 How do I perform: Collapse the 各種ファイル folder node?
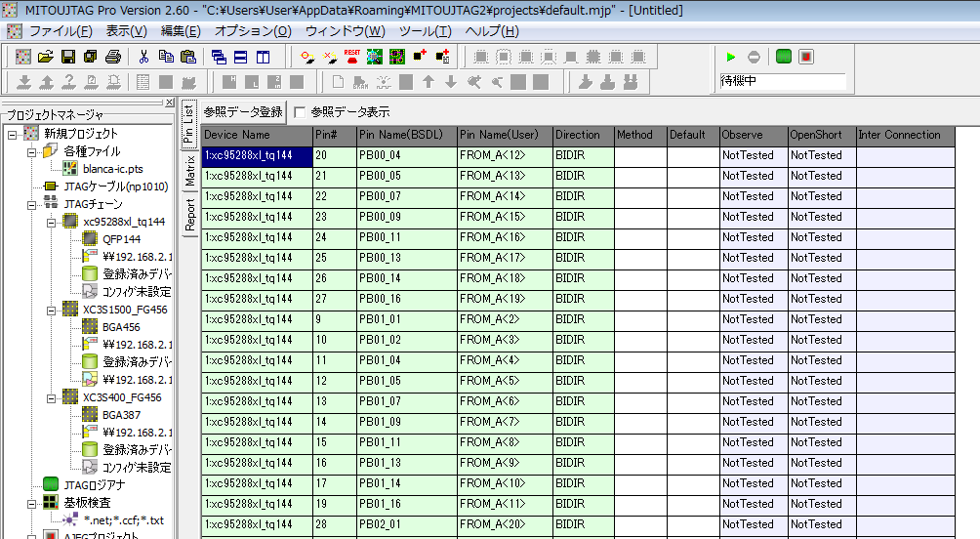[x=30, y=151]
